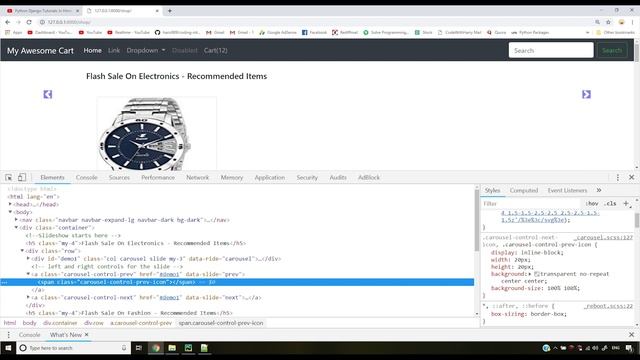The image size is (640, 360).
Task: Bookmark this page with the star icon
Action: pyautogui.click(x=609, y=22)
